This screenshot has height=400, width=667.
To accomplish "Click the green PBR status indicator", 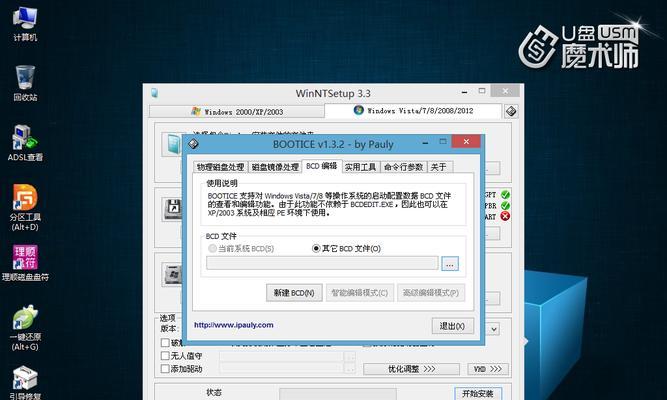I will click(505, 206).
